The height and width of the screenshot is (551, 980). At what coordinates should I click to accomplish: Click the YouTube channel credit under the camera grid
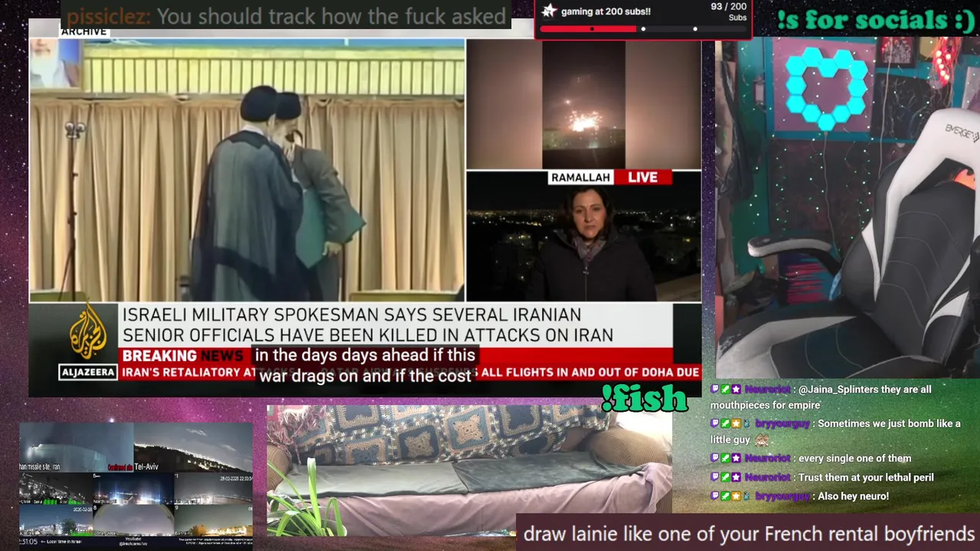133,543
